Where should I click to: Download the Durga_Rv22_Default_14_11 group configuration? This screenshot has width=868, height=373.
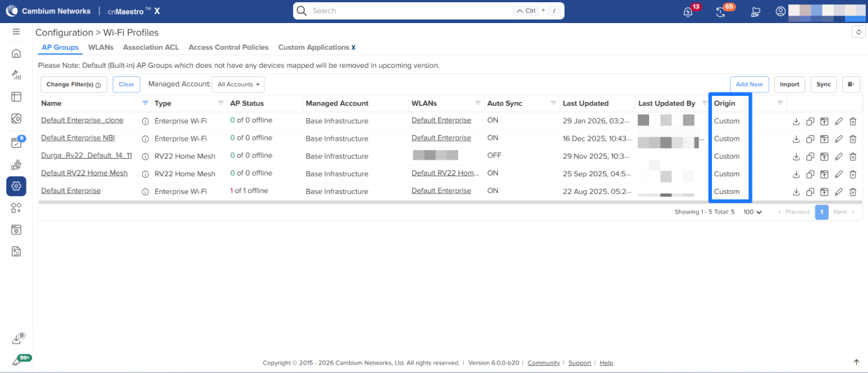pyautogui.click(x=796, y=156)
